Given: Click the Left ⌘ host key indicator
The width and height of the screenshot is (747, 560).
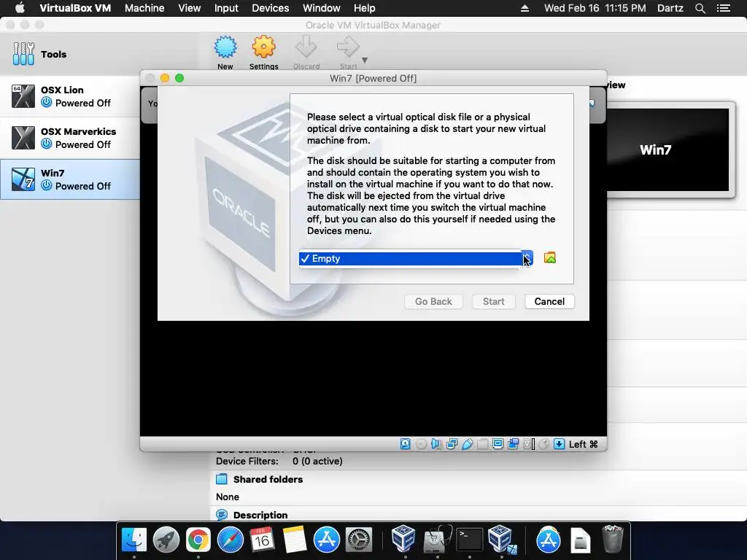Looking at the screenshot, I should [x=583, y=444].
